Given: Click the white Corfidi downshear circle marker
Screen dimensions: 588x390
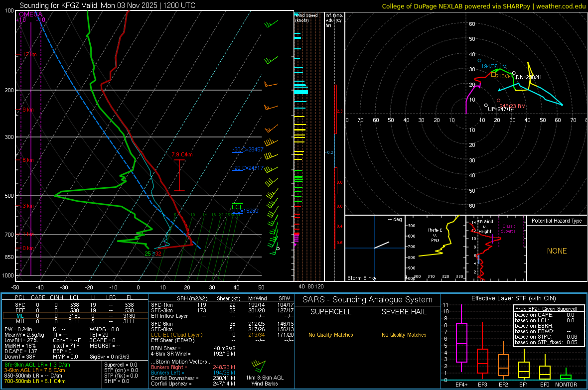Looking at the screenshot, I should click(x=514, y=73).
